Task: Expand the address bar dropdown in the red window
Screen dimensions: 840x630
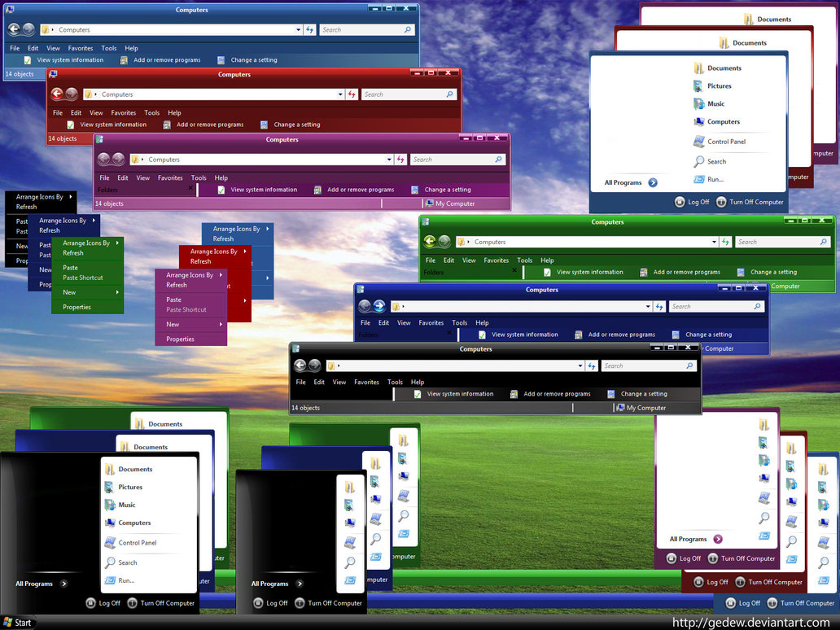Action: pos(340,94)
